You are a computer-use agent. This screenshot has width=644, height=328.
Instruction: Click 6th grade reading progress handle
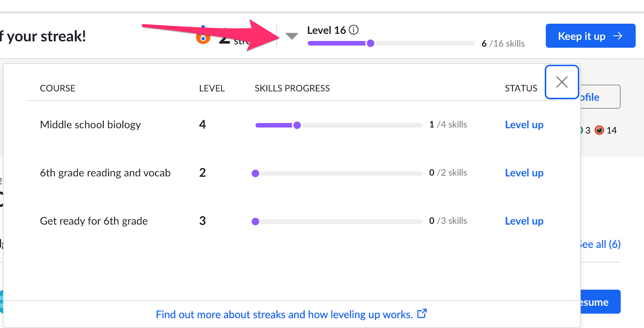pyautogui.click(x=255, y=173)
